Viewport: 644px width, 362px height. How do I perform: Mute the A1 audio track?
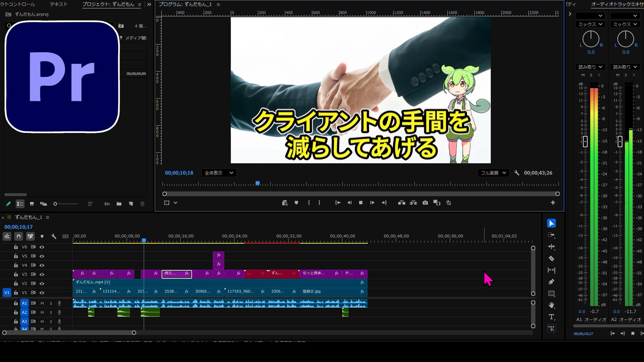[42, 303]
